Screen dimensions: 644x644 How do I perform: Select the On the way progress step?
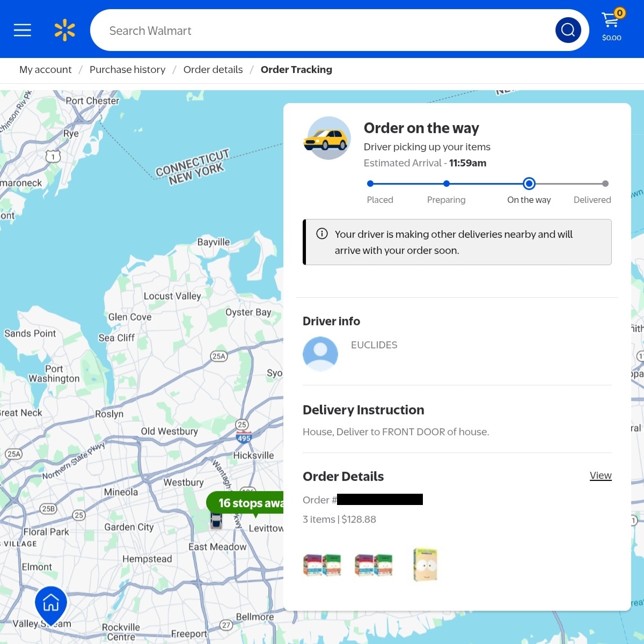pos(529,184)
